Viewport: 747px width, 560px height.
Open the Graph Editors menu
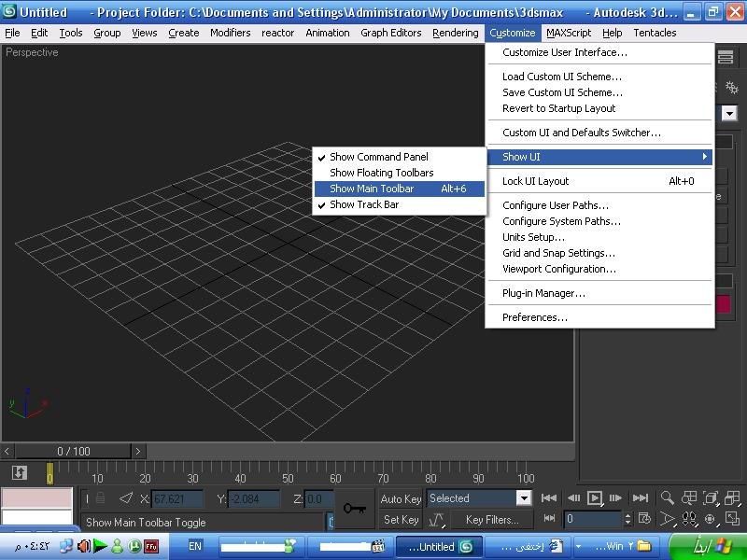pos(390,33)
